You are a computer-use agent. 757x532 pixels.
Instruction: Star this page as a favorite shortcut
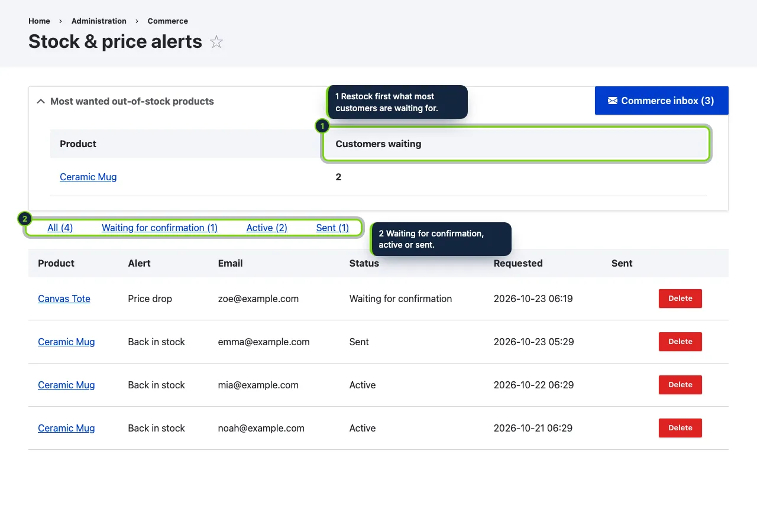click(x=216, y=42)
